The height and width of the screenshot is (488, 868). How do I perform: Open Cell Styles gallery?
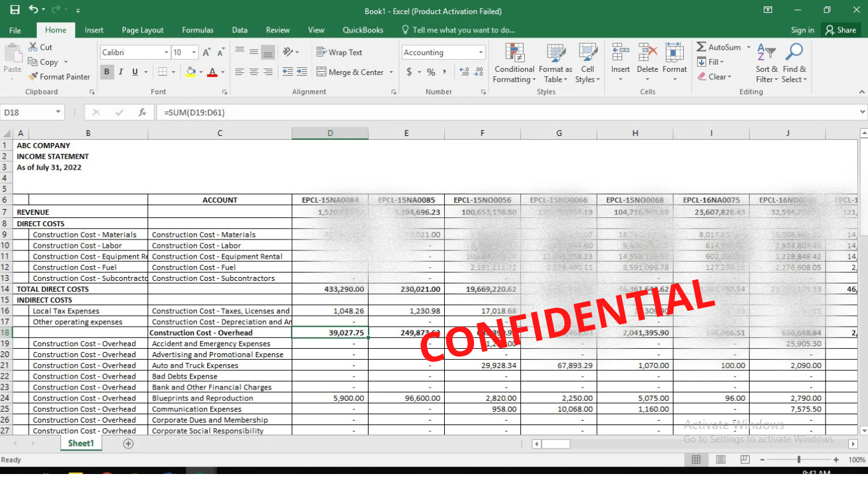(587, 63)
